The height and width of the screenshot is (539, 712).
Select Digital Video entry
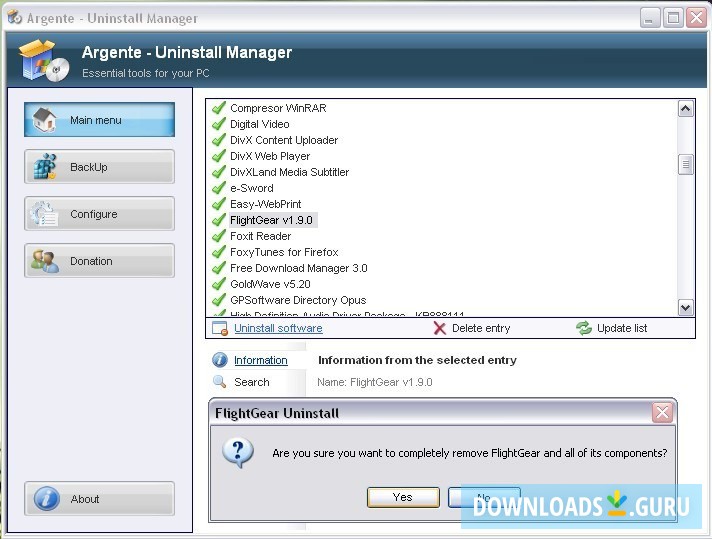(259, 124)
